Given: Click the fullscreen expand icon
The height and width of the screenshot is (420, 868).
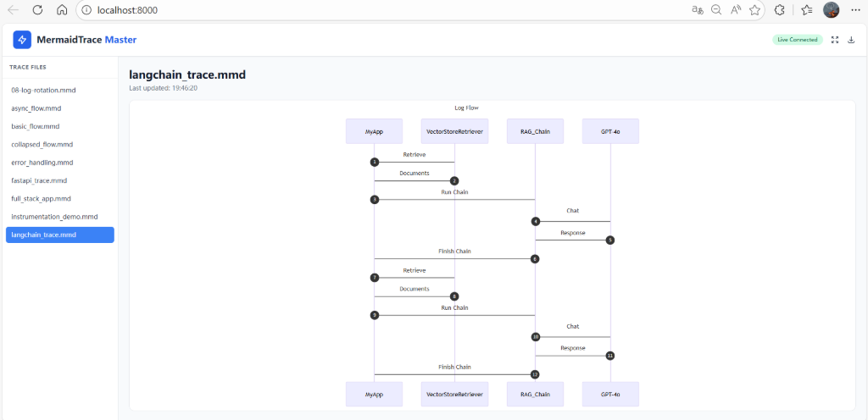Looking at the screenshot, I should tap(835, 40).
